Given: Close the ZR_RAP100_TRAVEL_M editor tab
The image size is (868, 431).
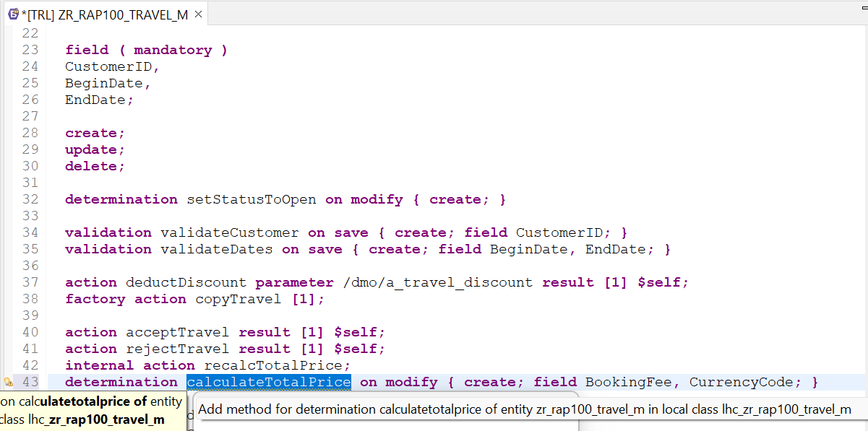Looking at the screenshot, I should (199, 14).
